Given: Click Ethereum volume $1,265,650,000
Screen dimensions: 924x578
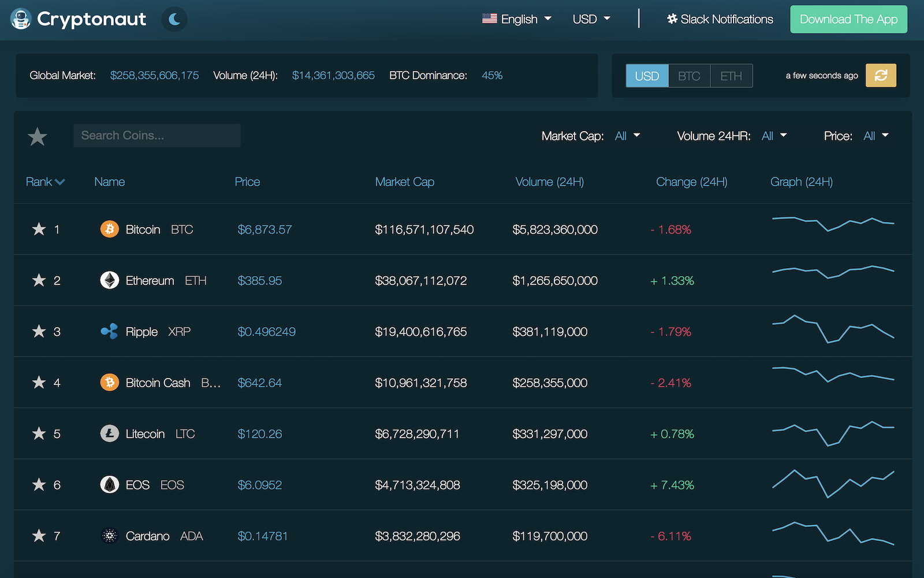Looking at the screenshot, I should pos(555,280).
